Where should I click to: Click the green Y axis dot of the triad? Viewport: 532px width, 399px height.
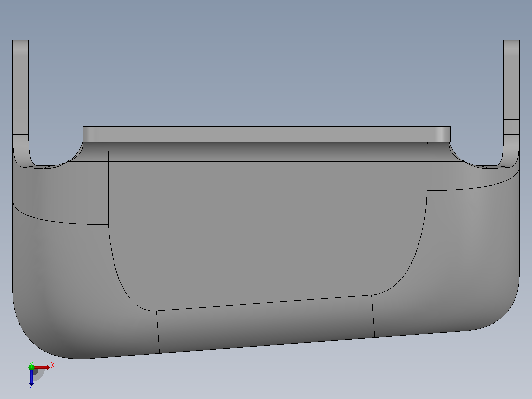coord(31,367)
